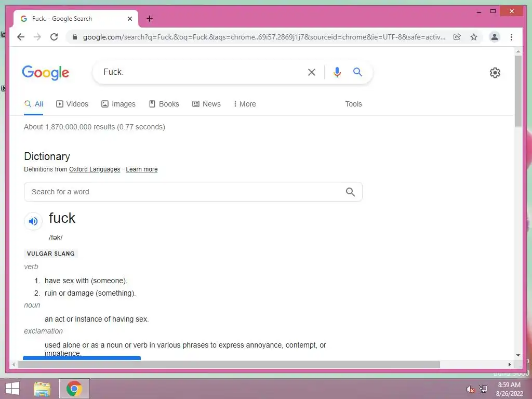The width and height of the screenshot is (532, 399).
Task: Open Google quick settings gear
Action: tap(495, 73)
